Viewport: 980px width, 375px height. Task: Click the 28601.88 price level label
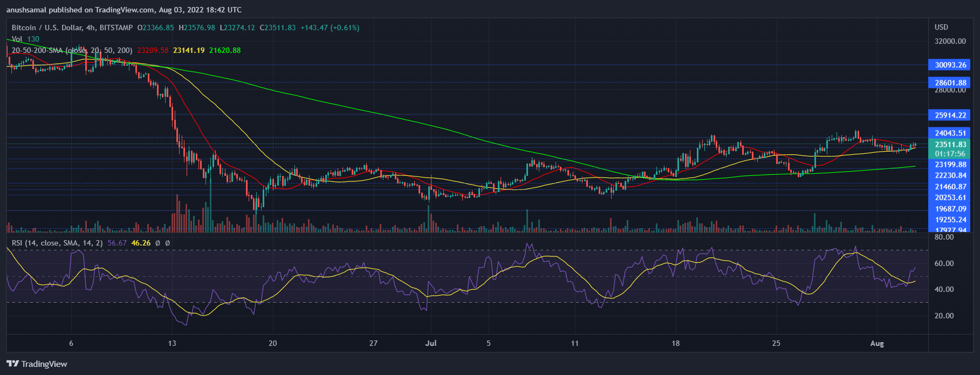950,83
